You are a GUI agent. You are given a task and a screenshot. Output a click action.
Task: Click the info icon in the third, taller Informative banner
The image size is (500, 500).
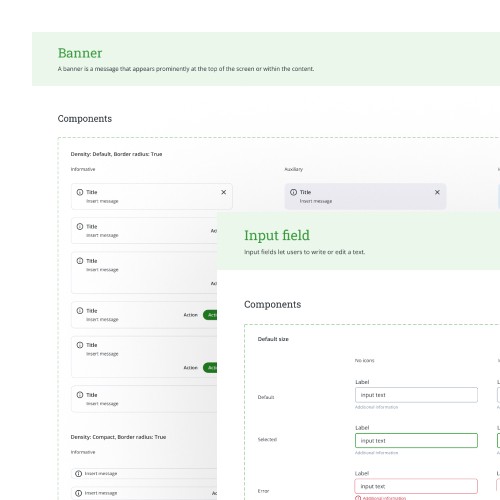coord(80,261)
